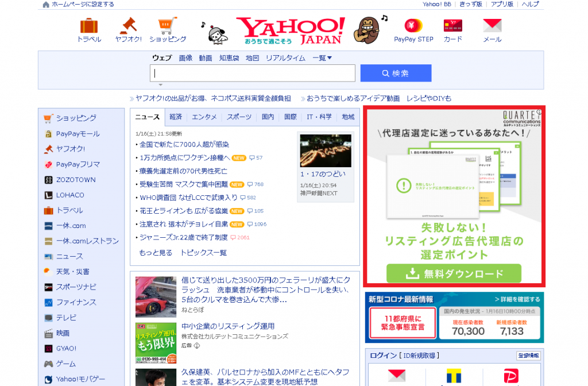Select the 動画 search tab

pos(206,58)
